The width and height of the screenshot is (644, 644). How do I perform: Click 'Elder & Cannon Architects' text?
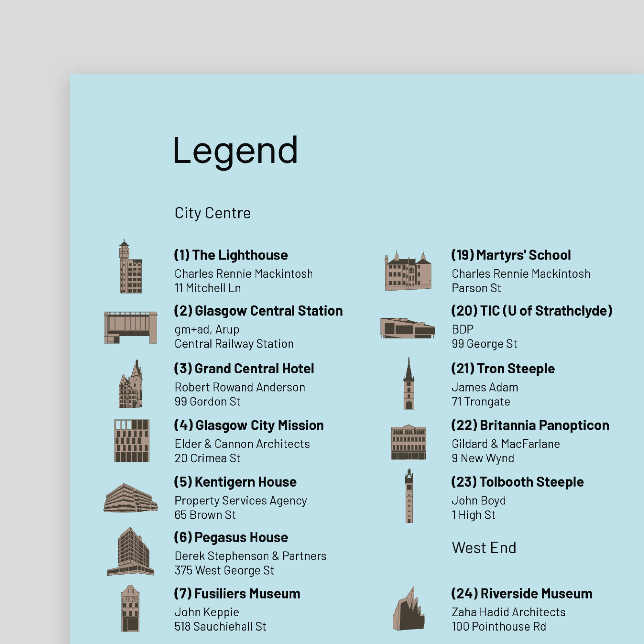[242, 444]
